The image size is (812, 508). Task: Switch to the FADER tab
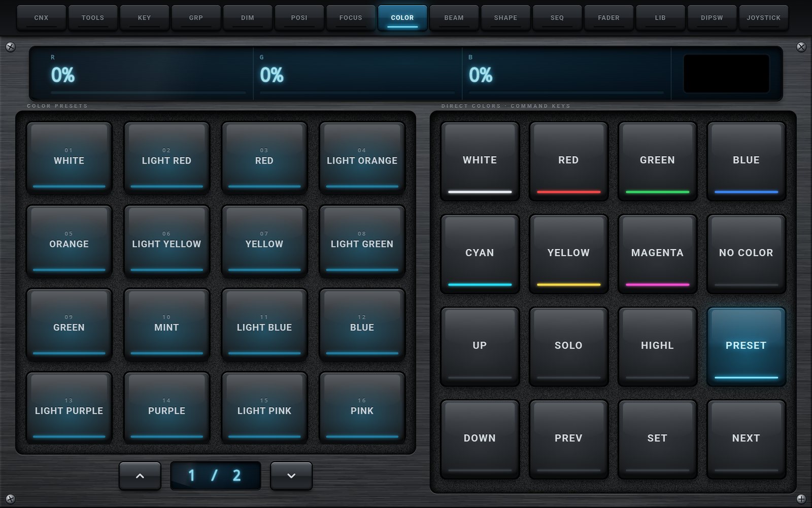coord(609,18)
